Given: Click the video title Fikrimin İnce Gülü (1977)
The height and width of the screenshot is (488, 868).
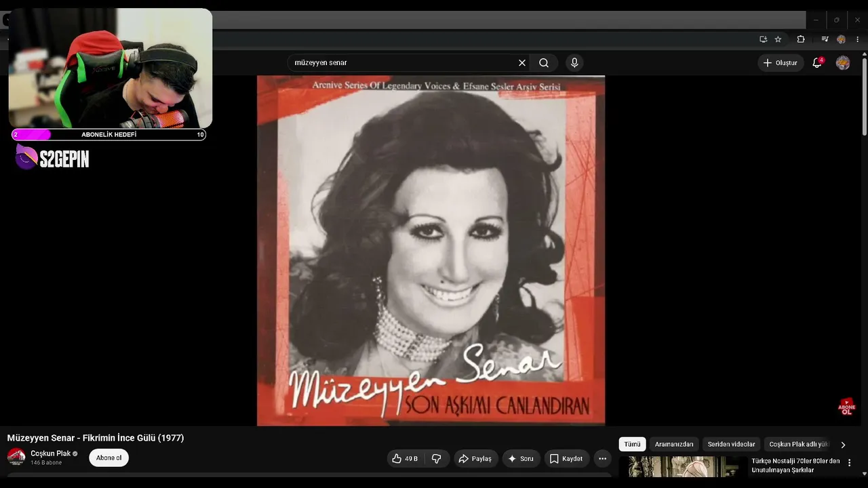Looking at the screenshot, I should click(x=96, y=438).
